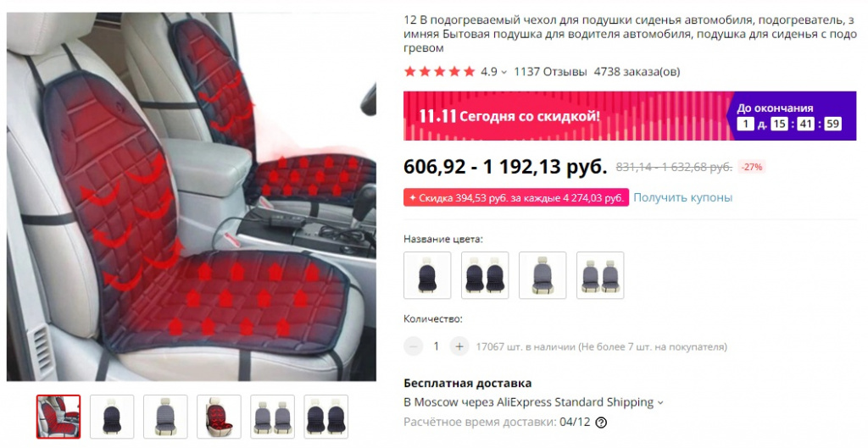The image size is (868, 448).
Task: Open 'Получить купоны' link
Action: (682, 197)
